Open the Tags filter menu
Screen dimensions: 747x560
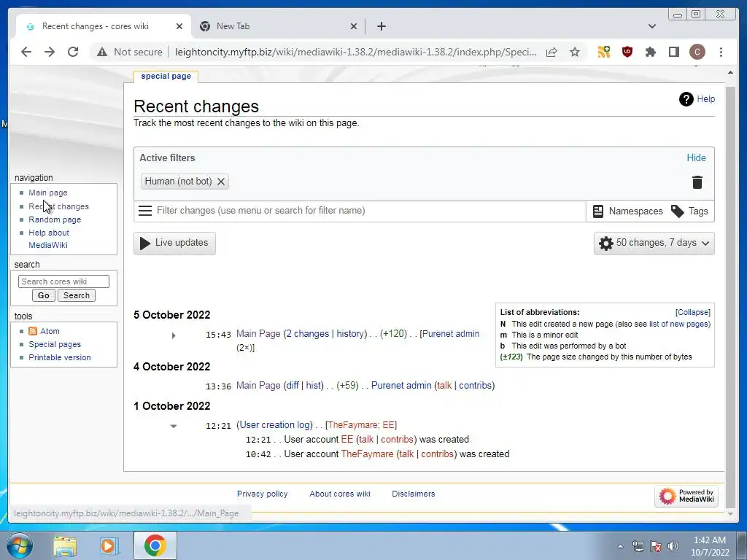(x=689, y=211)
